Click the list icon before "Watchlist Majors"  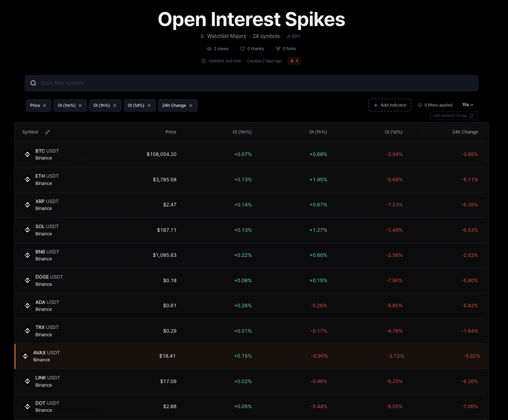(202, 36)
